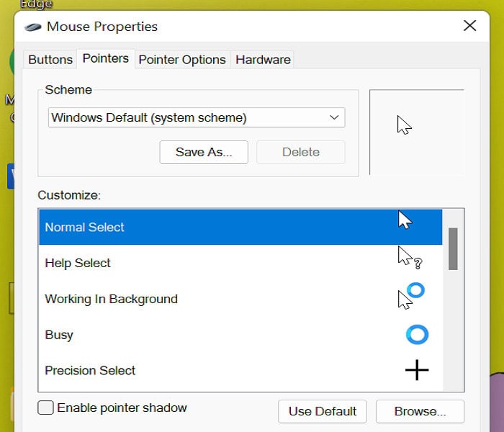Click the Working In Background cursor icon
This screenshot has height=432, width=504.
(410, 295)
